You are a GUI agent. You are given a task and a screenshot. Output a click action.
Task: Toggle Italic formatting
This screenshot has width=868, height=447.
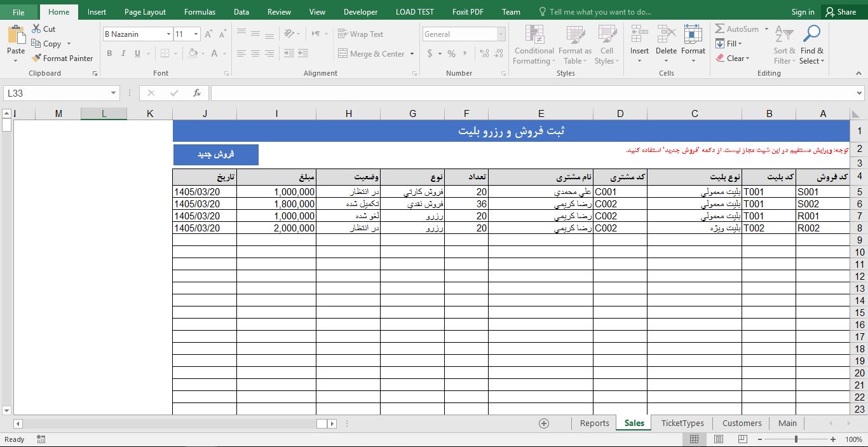[x=123, y=53]
